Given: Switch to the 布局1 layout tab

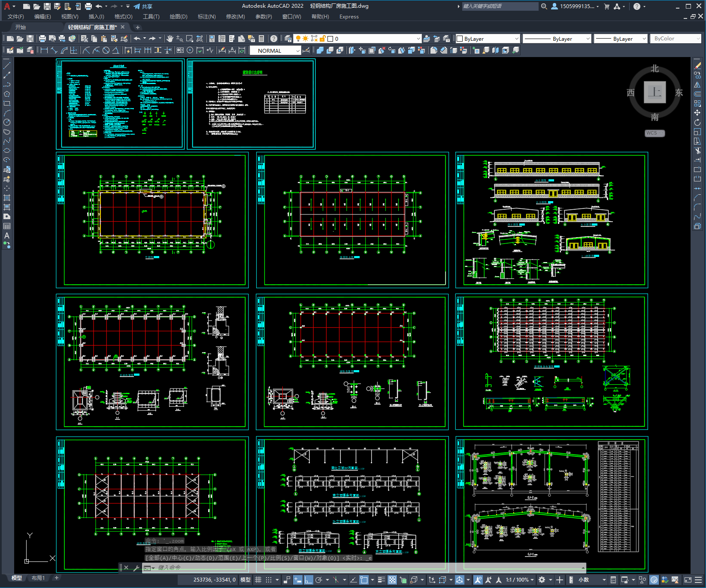Looking at the screenshot, I should (x=38, y=578).
